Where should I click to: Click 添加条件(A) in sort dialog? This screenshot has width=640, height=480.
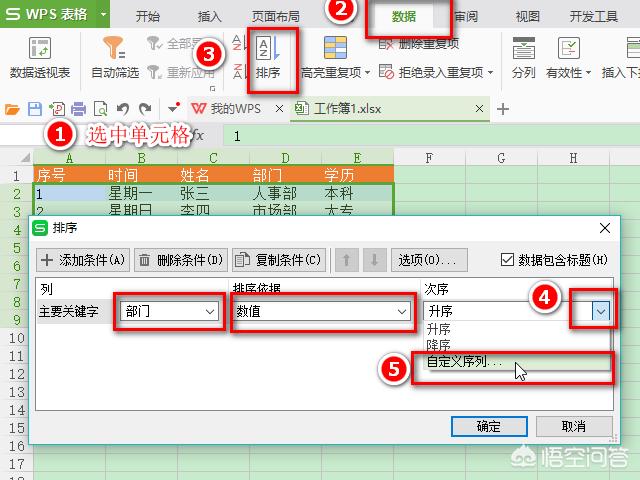[83, 260]
